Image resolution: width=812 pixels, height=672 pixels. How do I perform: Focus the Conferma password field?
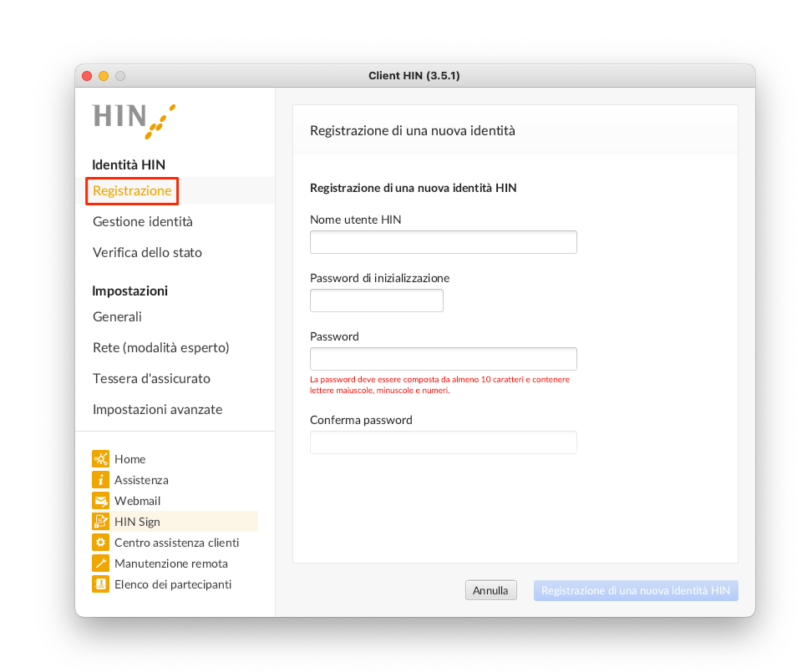pos(444,442)
